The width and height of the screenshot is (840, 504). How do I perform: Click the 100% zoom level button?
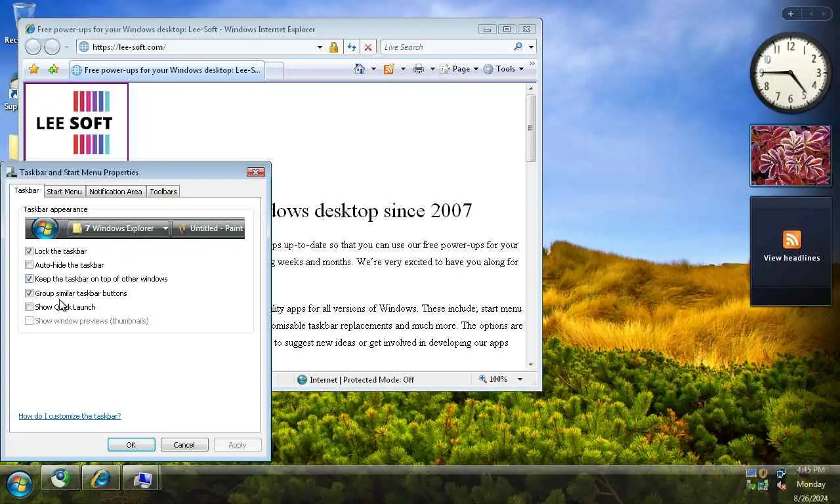point(493,379)
